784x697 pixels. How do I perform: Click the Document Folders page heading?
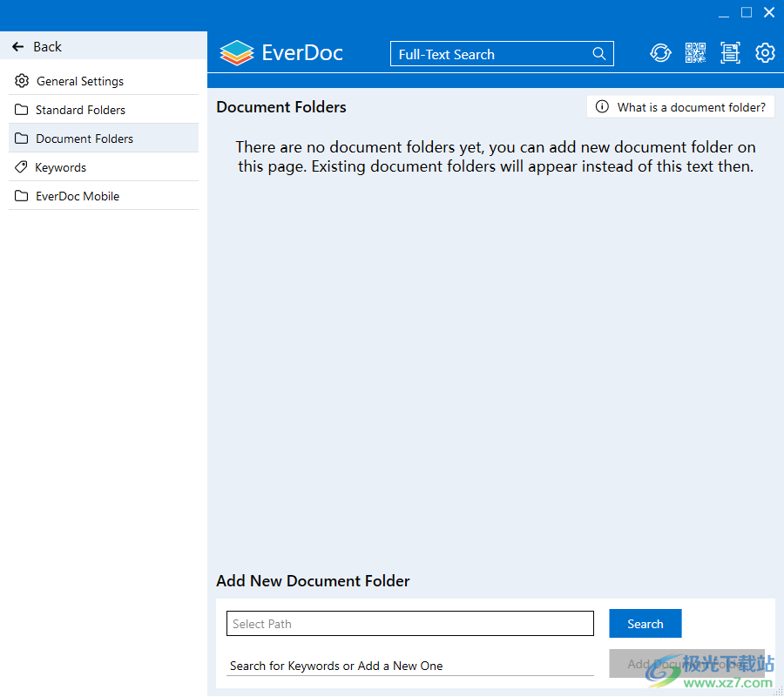(281, 107)
